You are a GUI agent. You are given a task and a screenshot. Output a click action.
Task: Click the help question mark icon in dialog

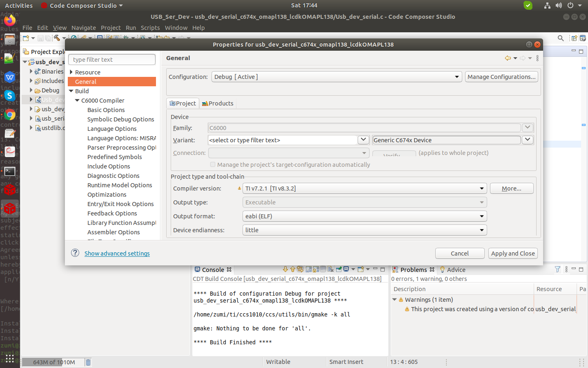[75, 253]
